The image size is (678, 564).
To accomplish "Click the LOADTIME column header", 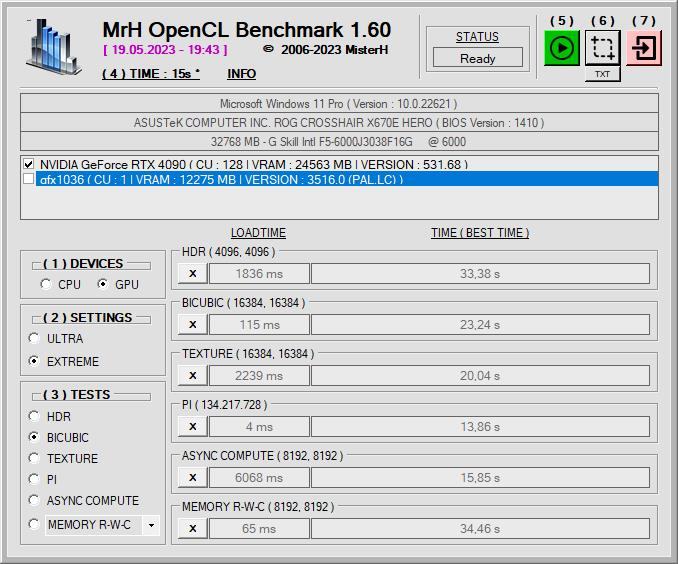I will click(258, 233).
